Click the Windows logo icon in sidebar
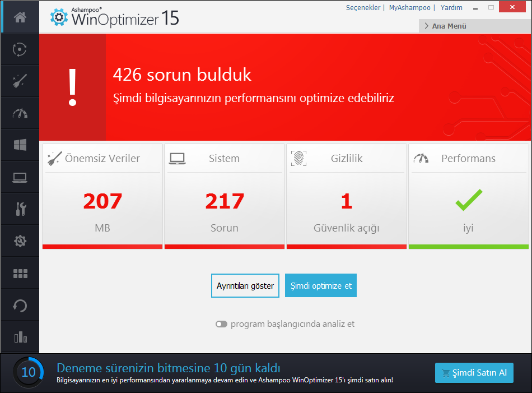The image size is (532, 393). coord(20,145)
